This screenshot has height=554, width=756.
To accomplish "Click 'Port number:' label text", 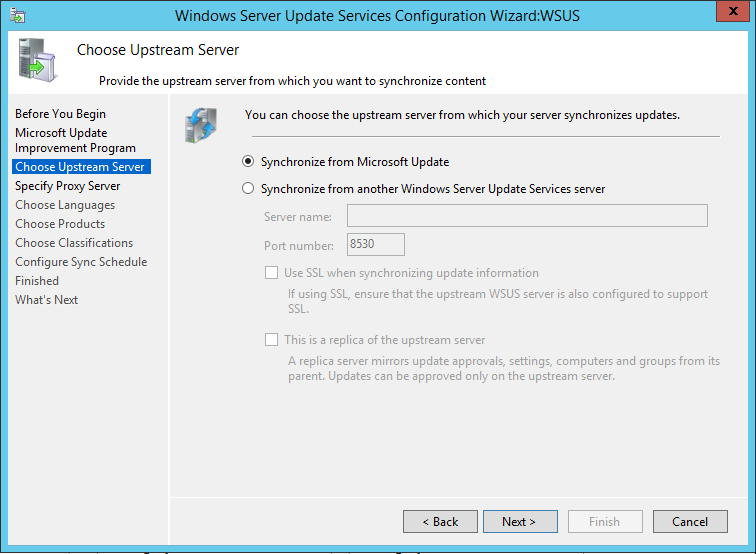I will point(298,246).
